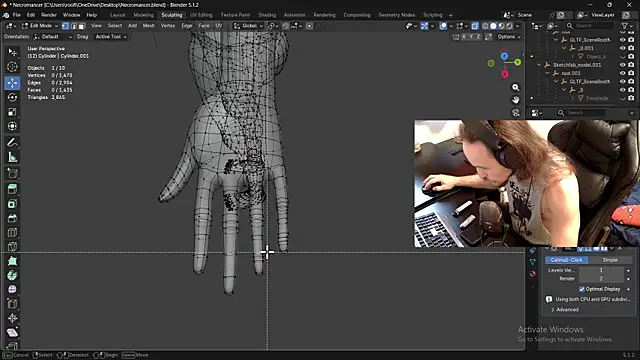Switch to solid viewport shading
This screenshot has height=360, width=640.
[493, 26]
